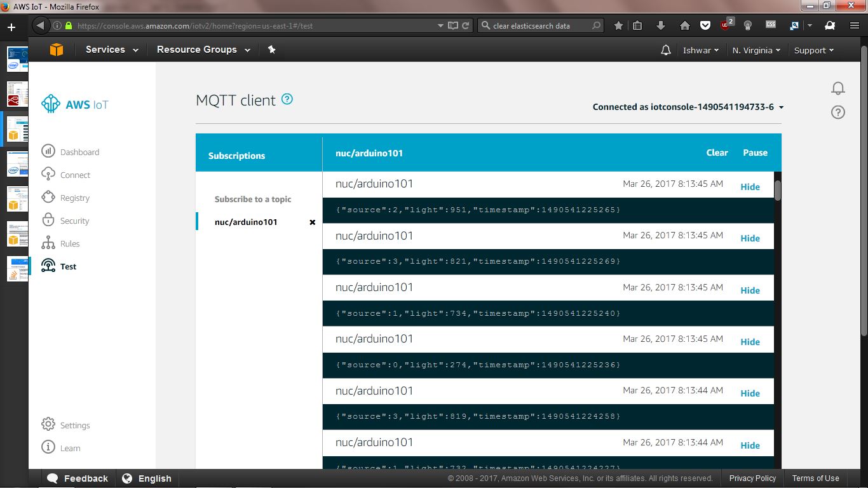Hide the message with light 274
868x488 pixels.
(750, 342)
